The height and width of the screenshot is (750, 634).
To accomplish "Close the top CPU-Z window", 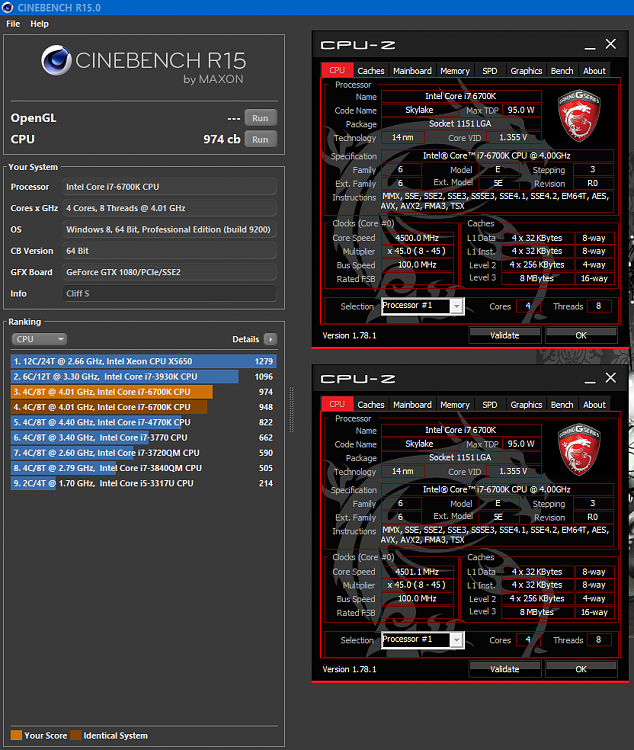I will coord(611,44).
